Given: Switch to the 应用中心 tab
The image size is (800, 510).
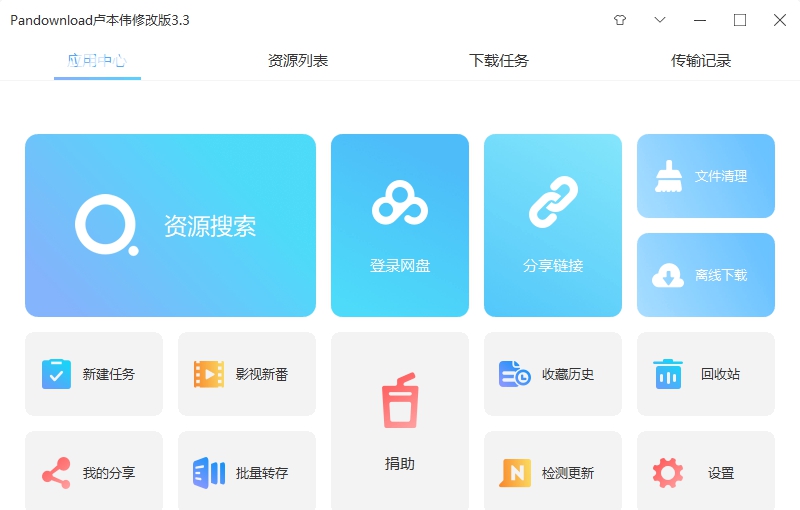Looking at the screenshot, I should click(97, 61).
